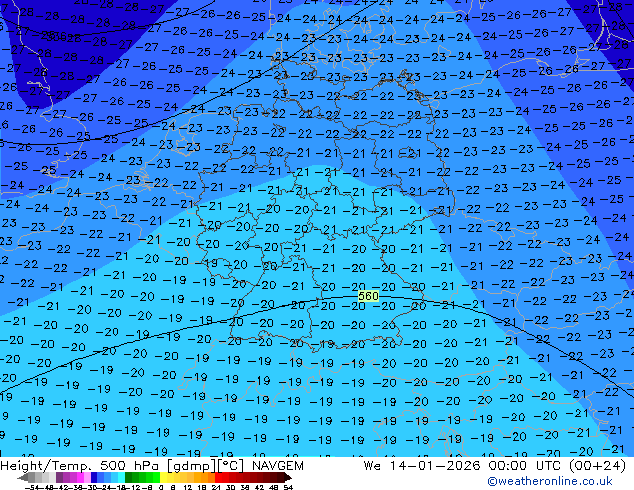Click the 54 value on the legend scale
Screen dimensions: 634x490
click(288, 488)
